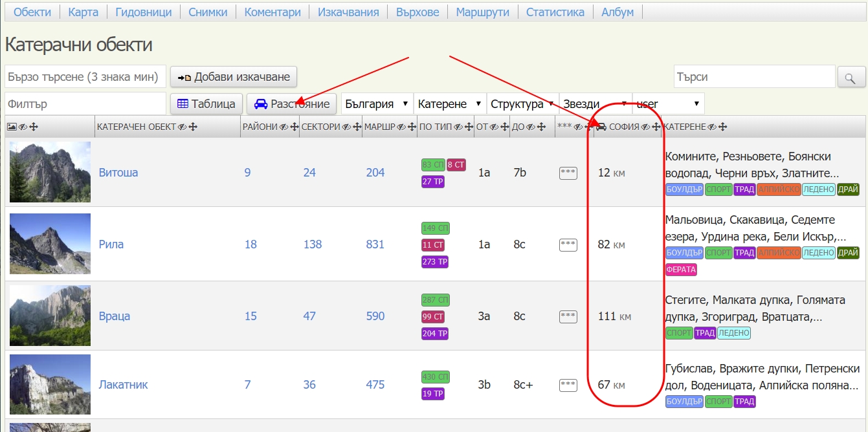Click the car icon in София column header
The image size is (868, 432).
pyautogui.click(x=601, y=127)
